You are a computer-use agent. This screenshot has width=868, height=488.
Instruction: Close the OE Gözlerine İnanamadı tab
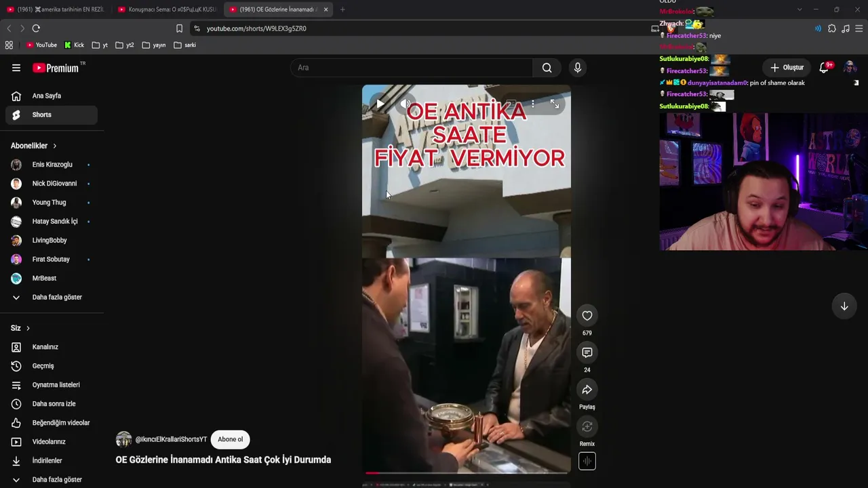click(x=326, y=9)
